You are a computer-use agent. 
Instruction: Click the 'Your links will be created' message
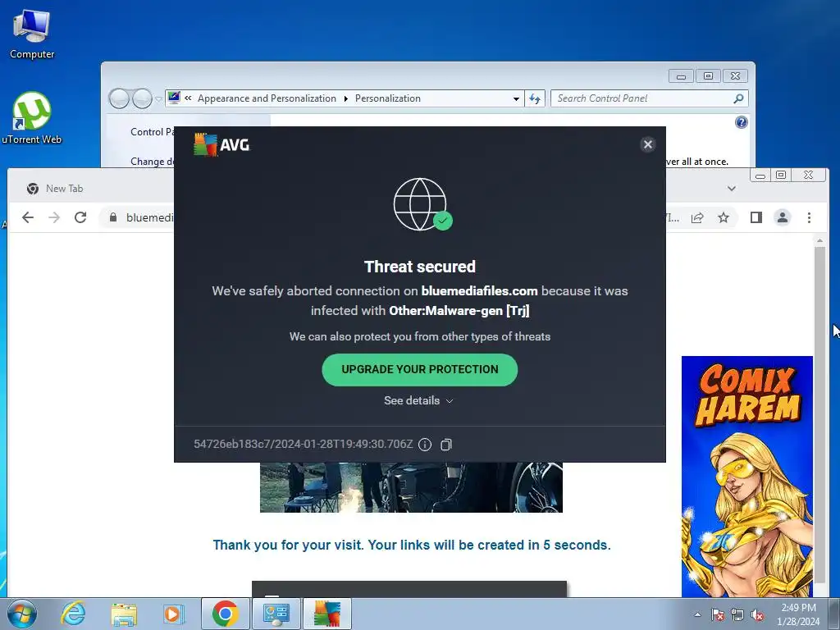(x=412, y=545)
